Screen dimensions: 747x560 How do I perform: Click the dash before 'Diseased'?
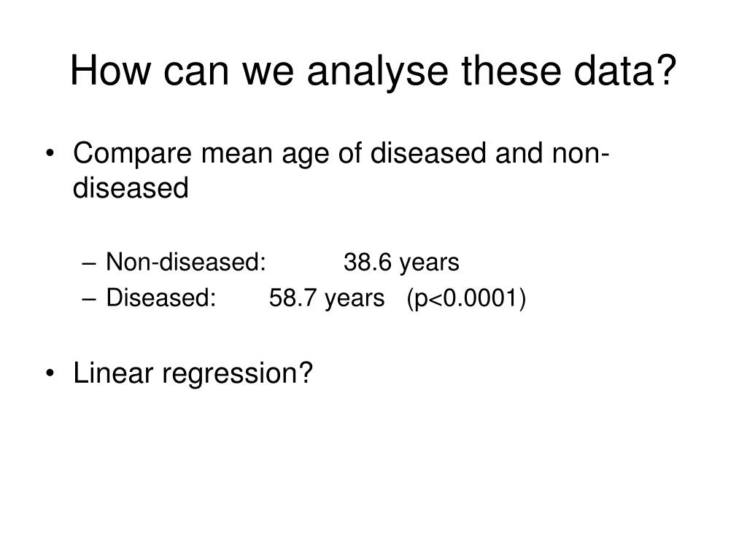(90, 300)
